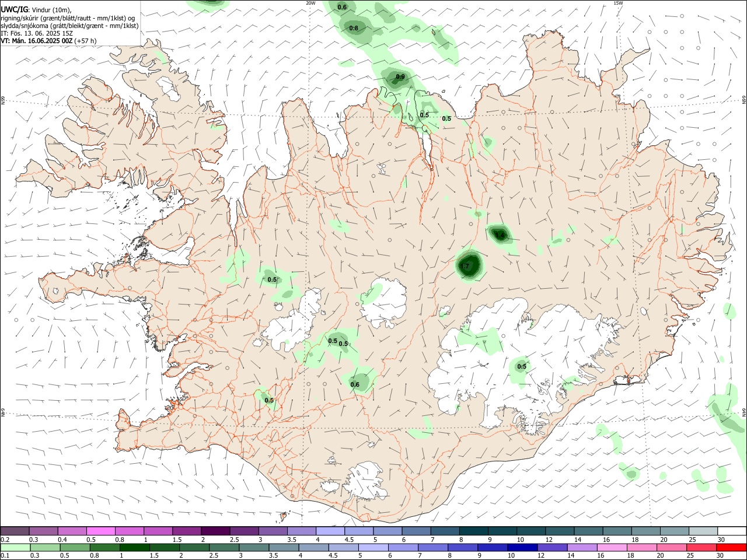Click the 0.8 precipitation value on map
This screenshot has height=560, width=747.
pyautogui.click(x=354, y=28)
